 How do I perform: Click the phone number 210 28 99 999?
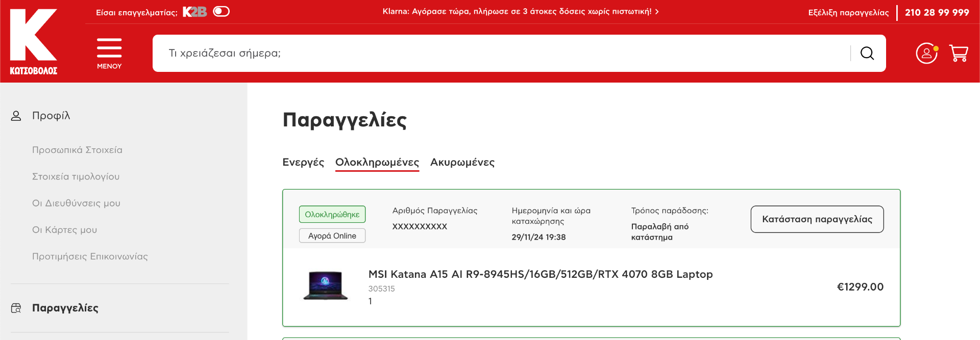[937, 12]
